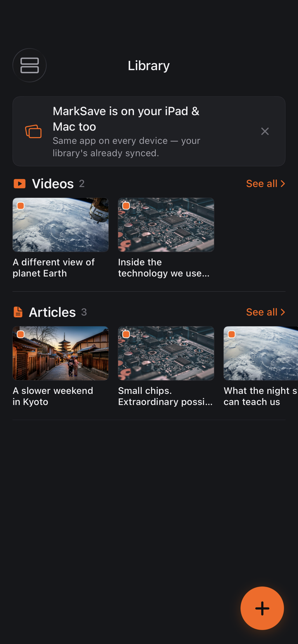The height and width of the screenshot is (644, 298).
Task: Open the Inside the technology video thumbnail
Action: 166,225
